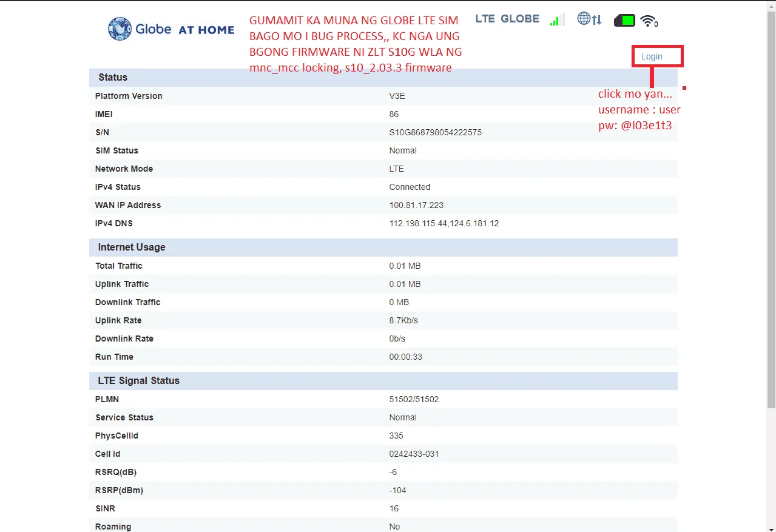Select the SINR value 16
Image resolution: width=776 pixels, height=532 pixels.
coord(394,508)
